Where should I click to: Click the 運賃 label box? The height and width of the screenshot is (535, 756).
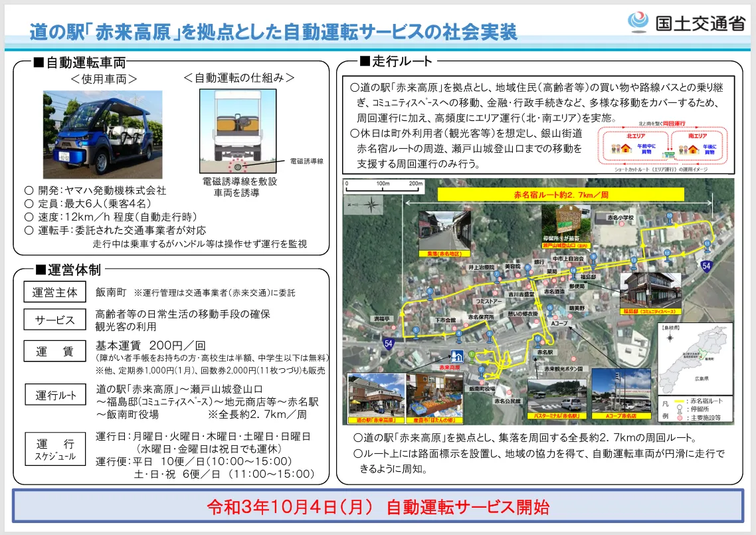click(55, 351)
